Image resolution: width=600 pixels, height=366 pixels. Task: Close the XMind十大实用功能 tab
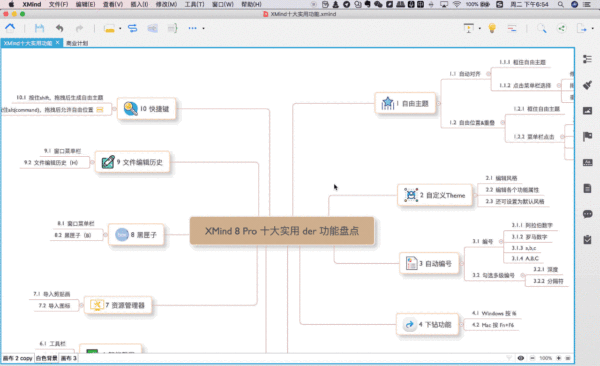point(57,42)
